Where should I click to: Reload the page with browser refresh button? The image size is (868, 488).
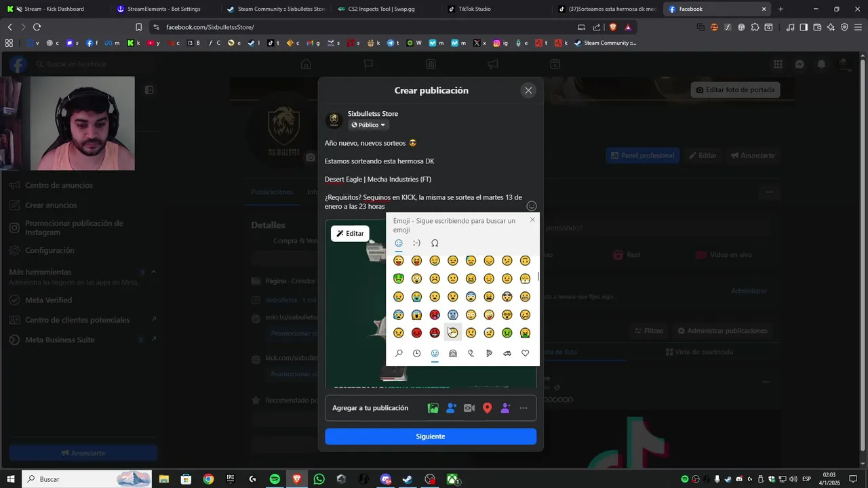(37, 27)
